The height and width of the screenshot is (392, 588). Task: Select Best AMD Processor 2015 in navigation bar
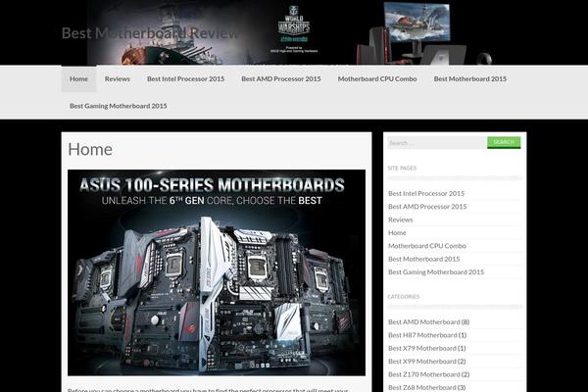281,78
